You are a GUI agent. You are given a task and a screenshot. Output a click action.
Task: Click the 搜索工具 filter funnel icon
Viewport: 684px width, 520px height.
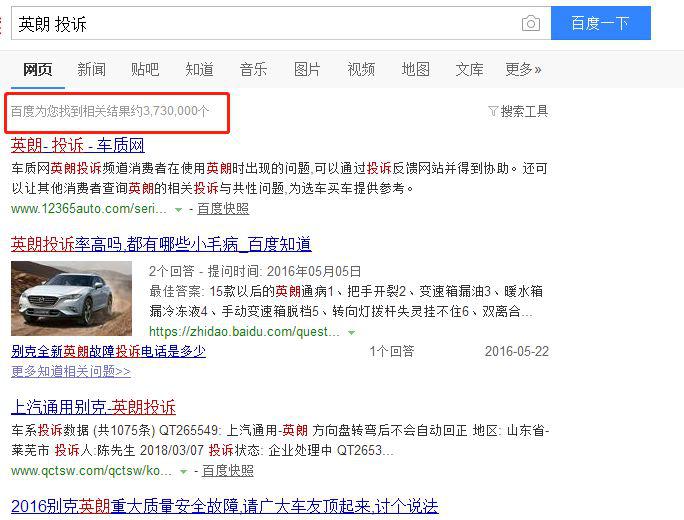(493, 111)
